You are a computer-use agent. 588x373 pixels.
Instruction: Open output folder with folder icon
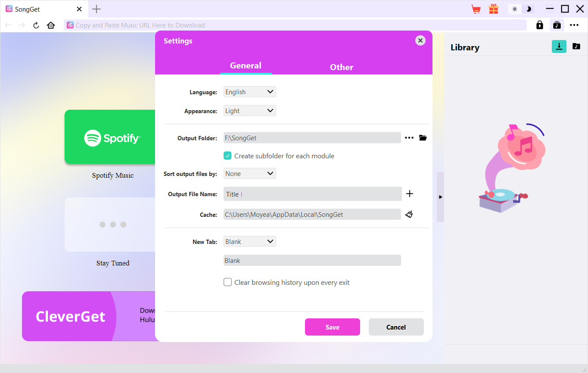[423, 138]
